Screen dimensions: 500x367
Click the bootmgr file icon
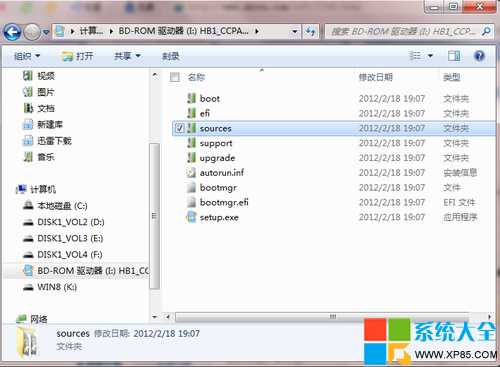(x=191, y=187)
